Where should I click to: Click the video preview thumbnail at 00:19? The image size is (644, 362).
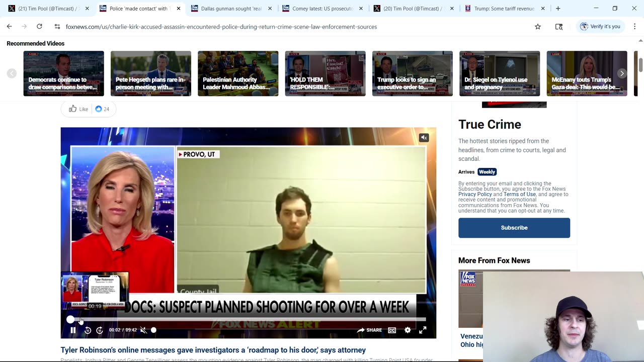tap(95, 290)
